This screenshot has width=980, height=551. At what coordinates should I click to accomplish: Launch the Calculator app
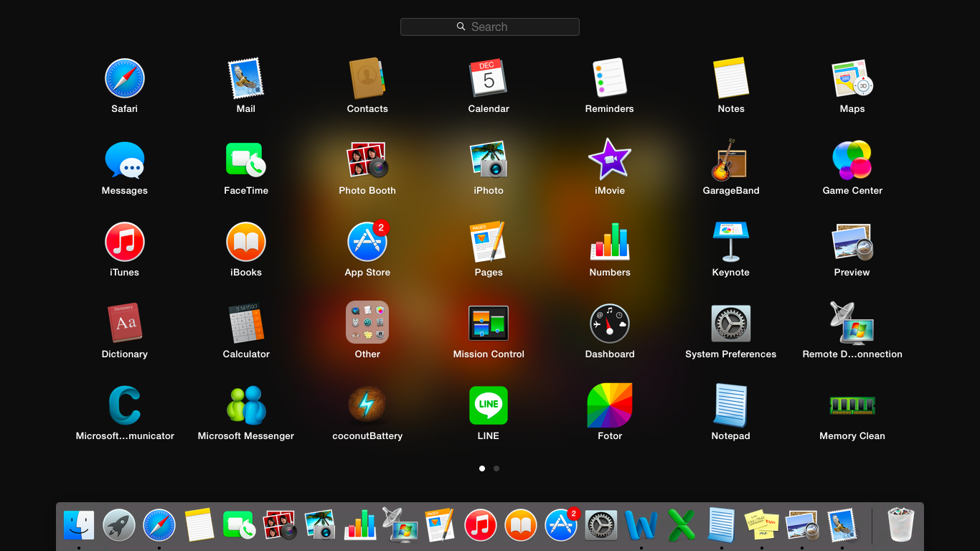coord(246,324)
